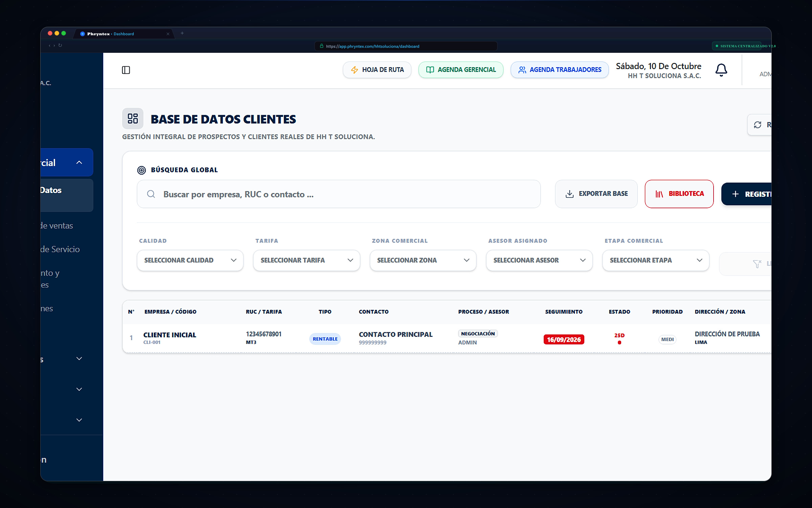
Task: Open Seleccionar Calidad dropdown
Action: click(190, 260)
